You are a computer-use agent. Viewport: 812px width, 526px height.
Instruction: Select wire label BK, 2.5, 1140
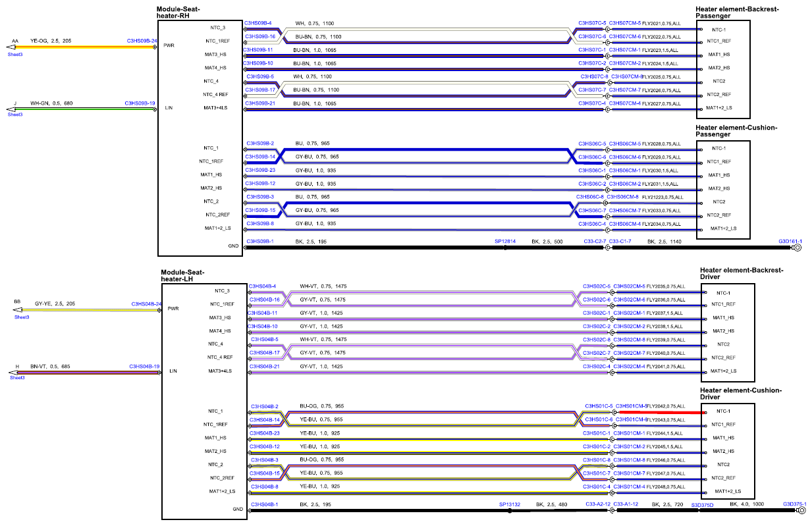[664, 242]
